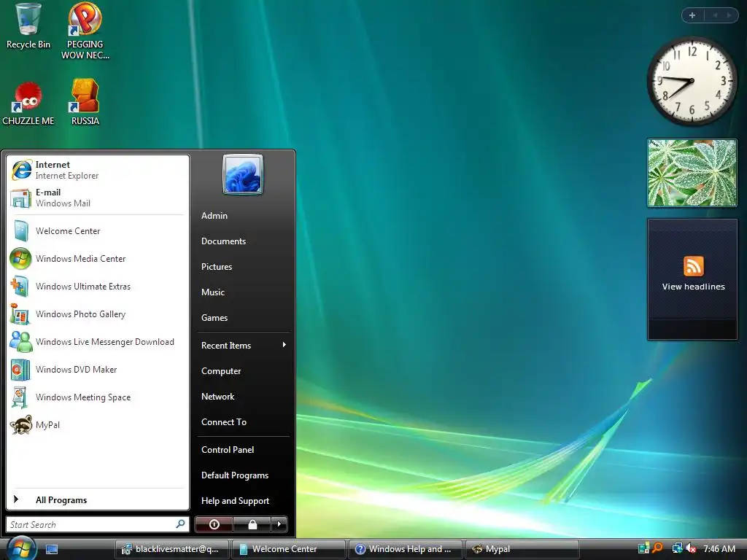Viewport: 747px width, 560px height.
Task: Switch to Windows Help and ... taskbar button
Action: 406,549
